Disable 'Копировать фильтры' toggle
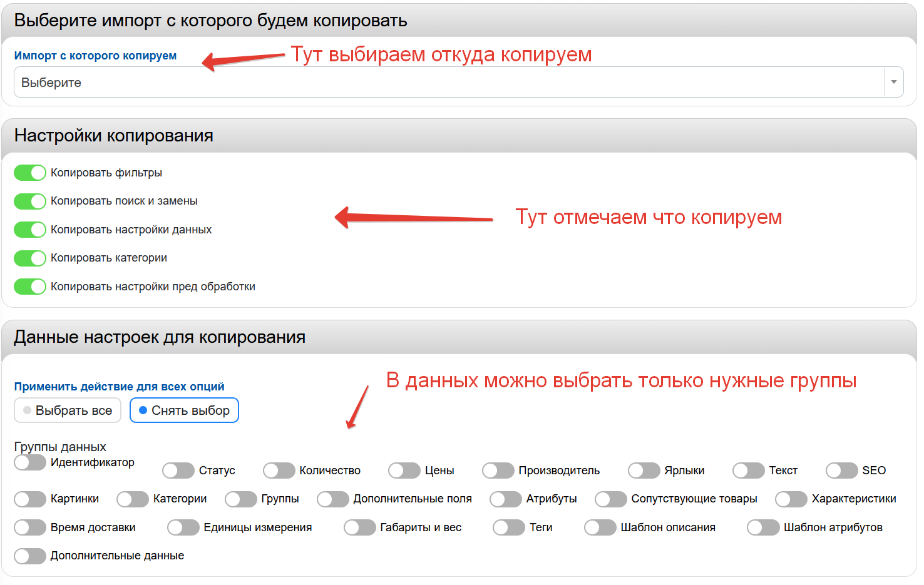This screenshot has width=924, height=585. click(30, 173)
